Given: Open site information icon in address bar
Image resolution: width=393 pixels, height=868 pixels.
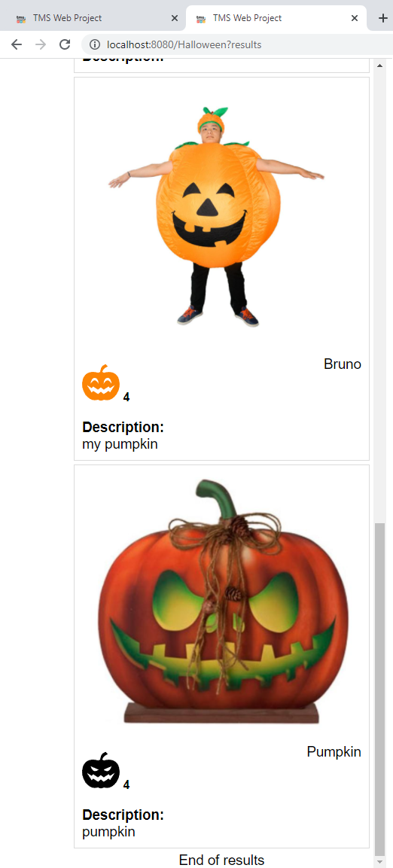Looking at the screenshot, I should coord(95,44).
